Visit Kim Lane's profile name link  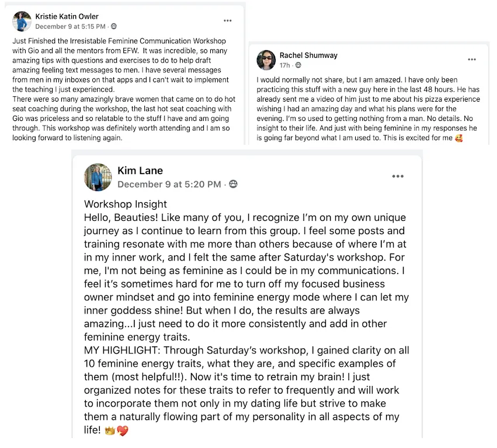coord(140,171)
